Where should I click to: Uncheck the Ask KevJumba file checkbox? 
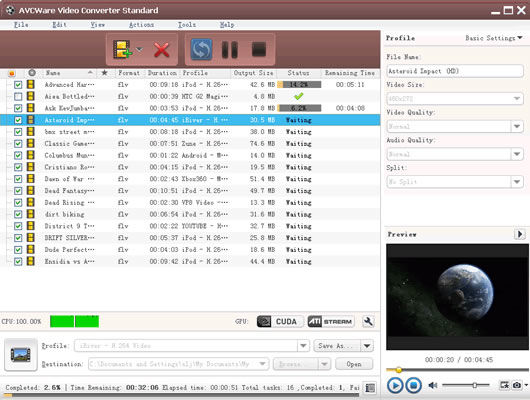pos(18,108)
